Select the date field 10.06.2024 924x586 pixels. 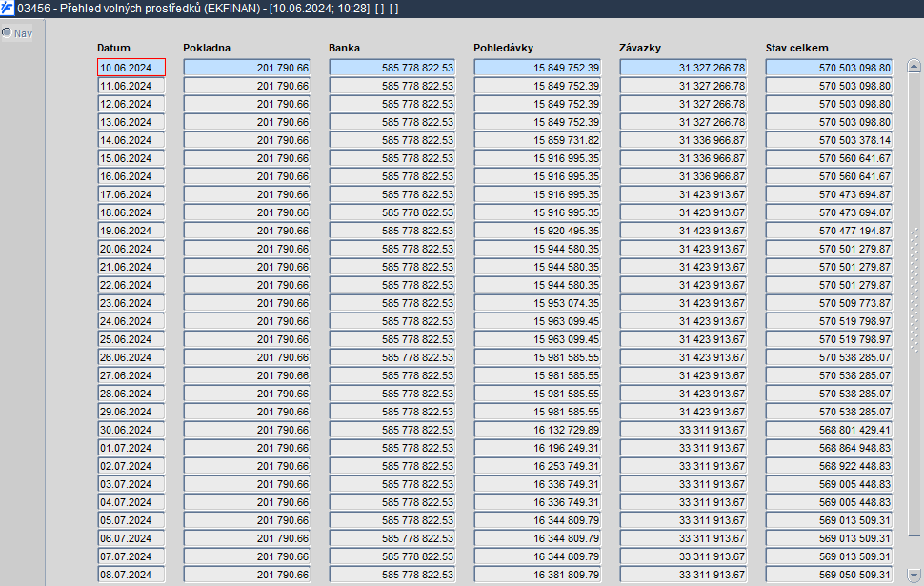(x=131, y=68)
